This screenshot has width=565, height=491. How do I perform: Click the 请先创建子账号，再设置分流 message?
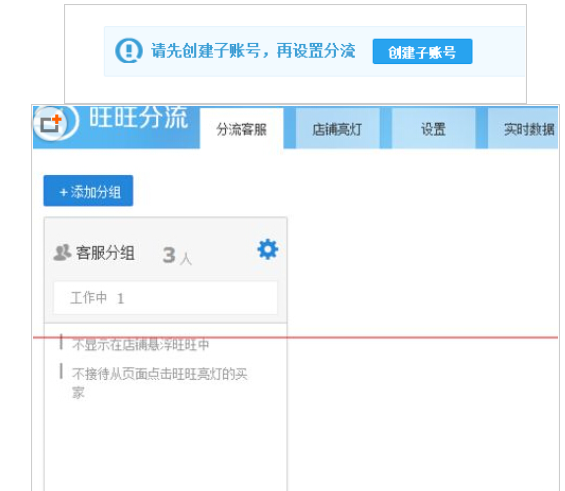tap(253, 50)
